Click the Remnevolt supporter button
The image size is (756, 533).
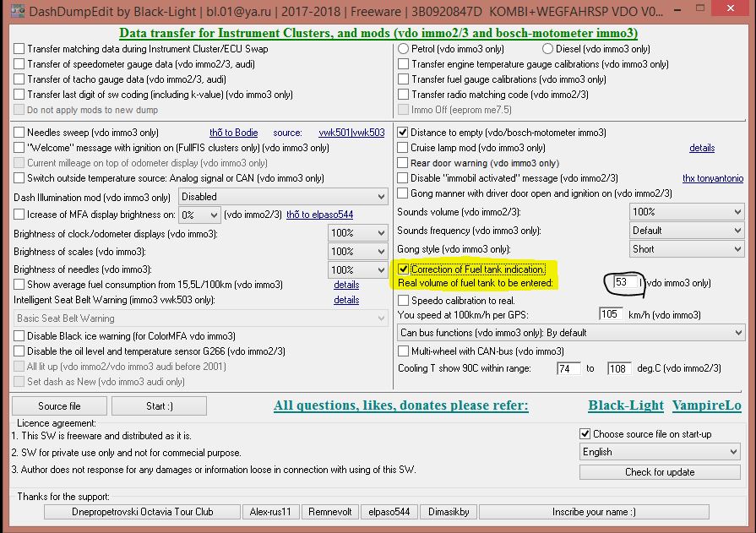coord(329,512)
